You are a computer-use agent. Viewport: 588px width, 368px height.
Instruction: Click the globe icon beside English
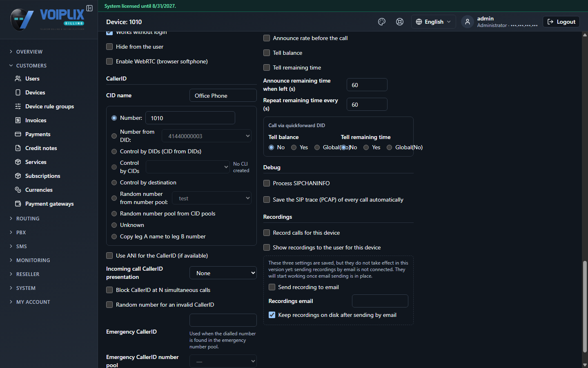pyautogui.click(x=419, y=22)
